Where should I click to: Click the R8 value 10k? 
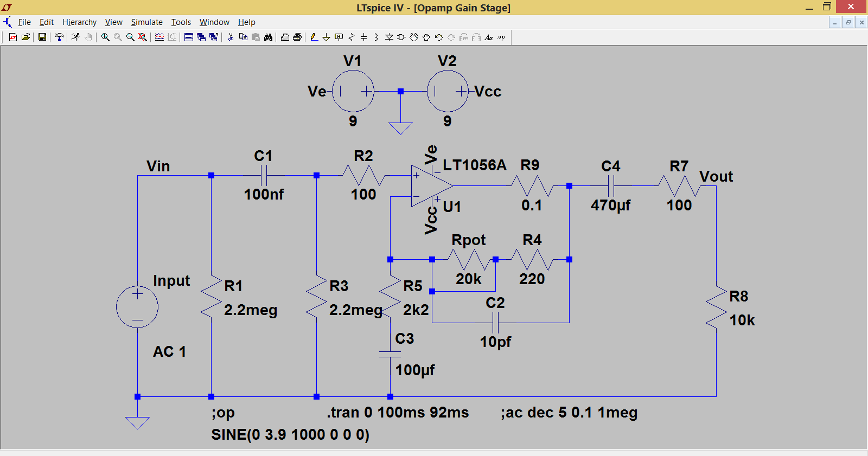tap(742, 320)
